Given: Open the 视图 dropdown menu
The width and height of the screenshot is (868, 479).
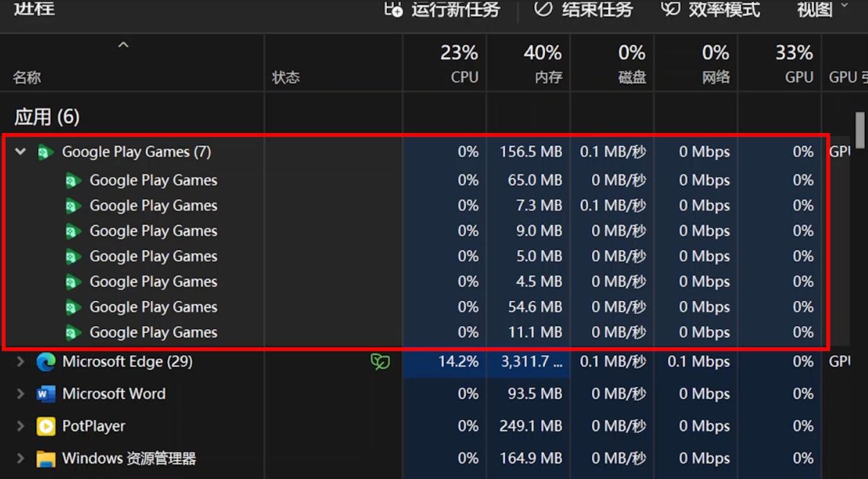Looking at the screenshot, I should coord(821,9).
